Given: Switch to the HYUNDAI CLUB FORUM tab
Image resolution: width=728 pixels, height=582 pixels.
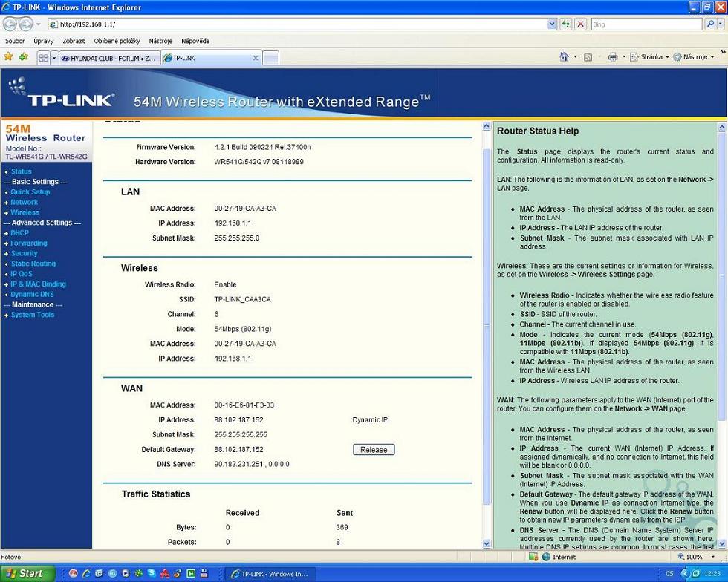Looking at the screenshot, I should 110,59.
